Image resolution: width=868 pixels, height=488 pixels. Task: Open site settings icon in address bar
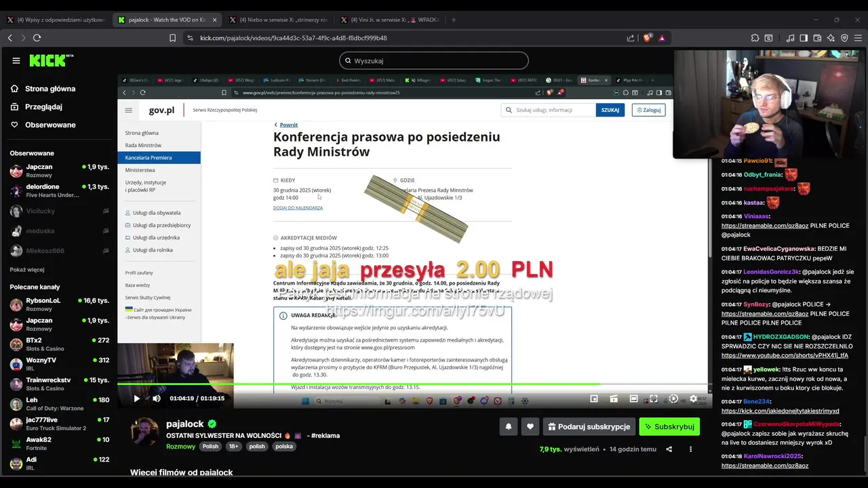pos(190,38)
